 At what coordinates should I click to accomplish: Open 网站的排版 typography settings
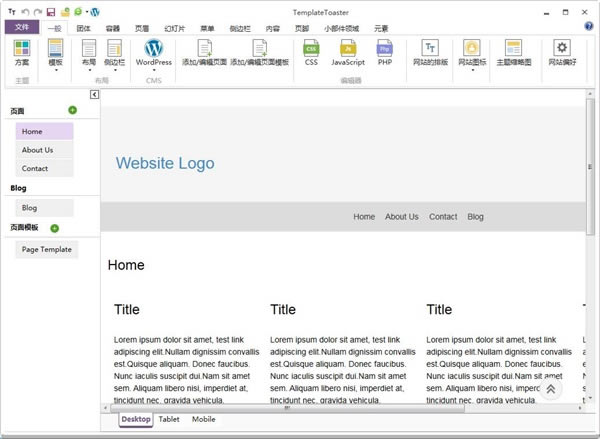click(x=430, y=52)
